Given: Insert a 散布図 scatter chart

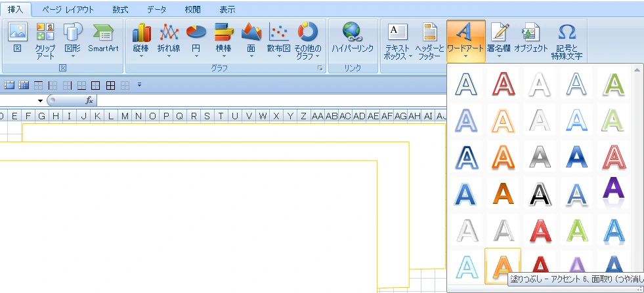Looking at the screenshot, I should (x=278, y=38).
